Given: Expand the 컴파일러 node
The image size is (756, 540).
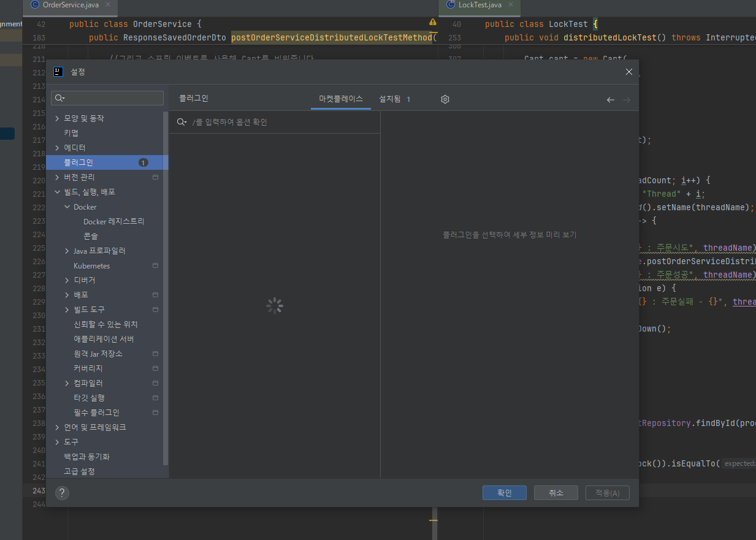Looking at the screenshot, I should (x=67, y=383).
